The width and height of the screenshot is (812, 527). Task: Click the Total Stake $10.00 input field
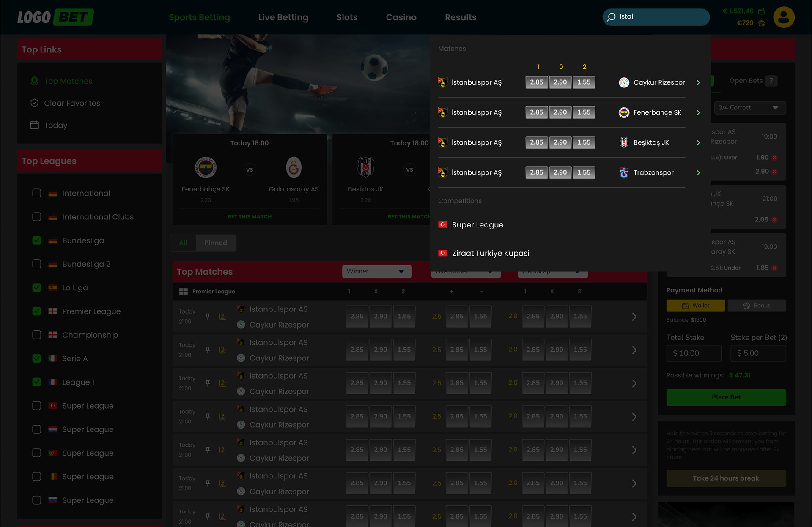point(694,353)
